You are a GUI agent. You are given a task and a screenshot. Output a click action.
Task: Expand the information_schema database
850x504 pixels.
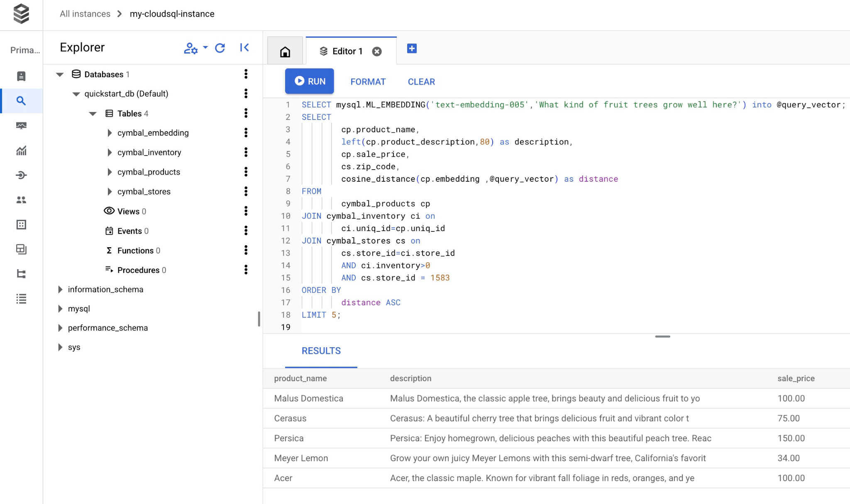(x=60, y=290)
